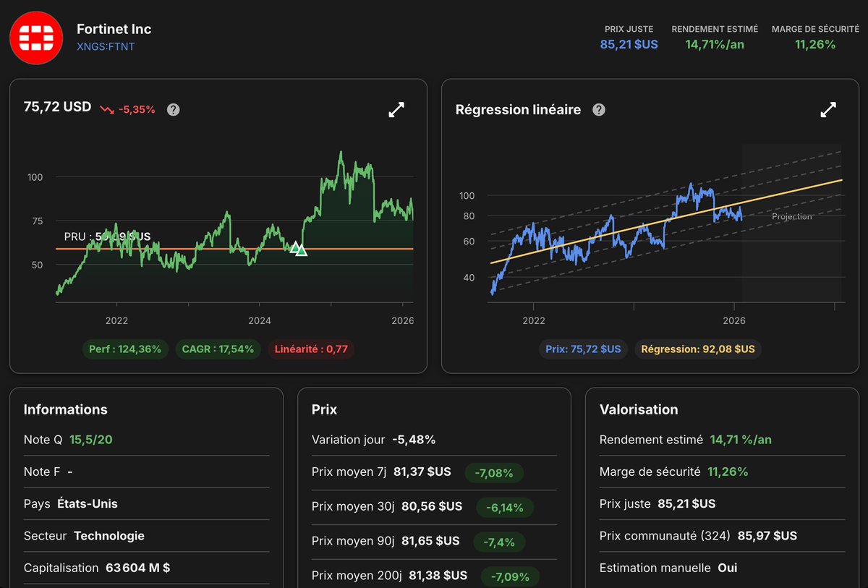
Task: Select the red Linéarité : 0,77 badge
Action: click(x=310, y=349)
